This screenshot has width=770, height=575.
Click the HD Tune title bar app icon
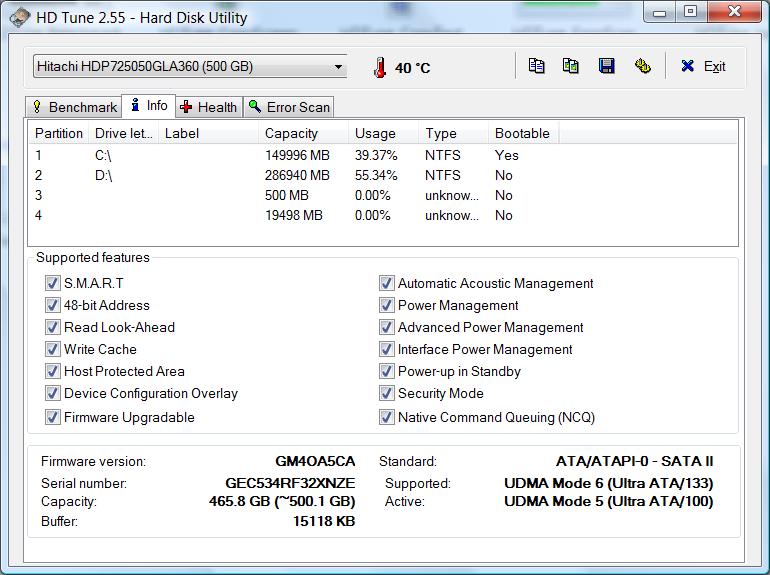(20, 18)
